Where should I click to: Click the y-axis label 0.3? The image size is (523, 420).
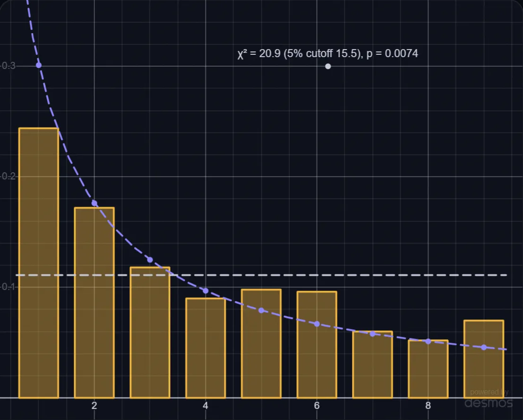(x=9, y=66)
